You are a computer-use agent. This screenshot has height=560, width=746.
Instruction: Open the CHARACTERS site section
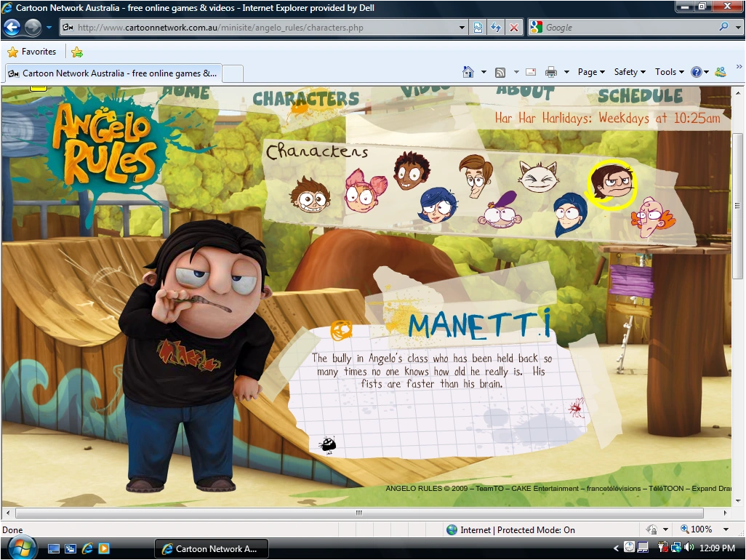[305, 99]
